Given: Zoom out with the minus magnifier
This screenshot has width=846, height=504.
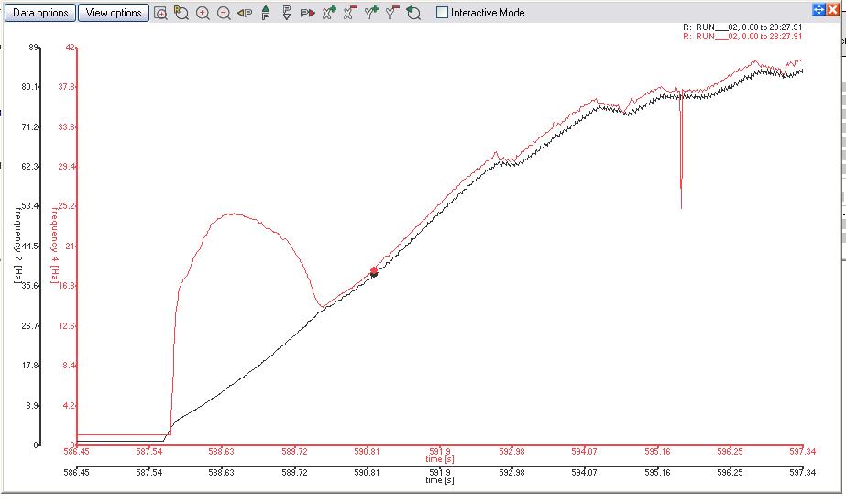Looking at the screenshot, I should [224, 13].
